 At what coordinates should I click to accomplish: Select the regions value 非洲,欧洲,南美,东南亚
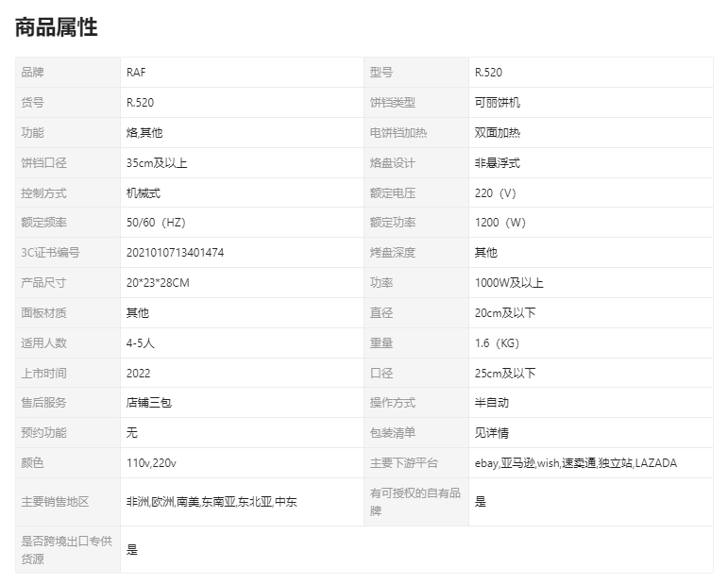tap(212, 501)
